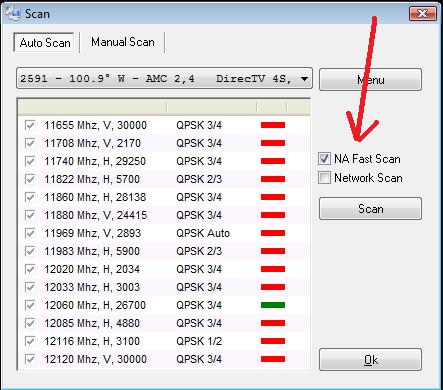Open the Manual Scan tab
Image resolution: width=443 pixels, height=390 pixels.
pos(123,42)
